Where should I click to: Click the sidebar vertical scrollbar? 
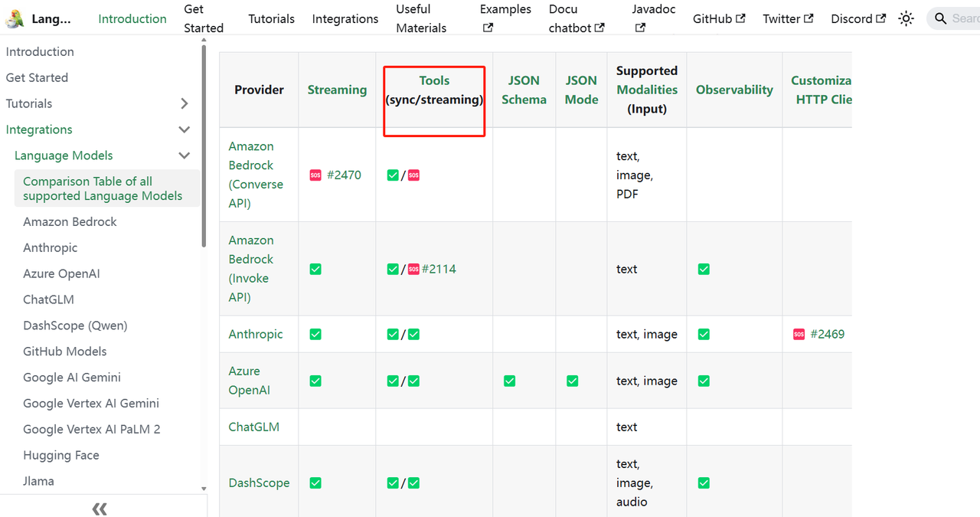[x=204, y=146]
